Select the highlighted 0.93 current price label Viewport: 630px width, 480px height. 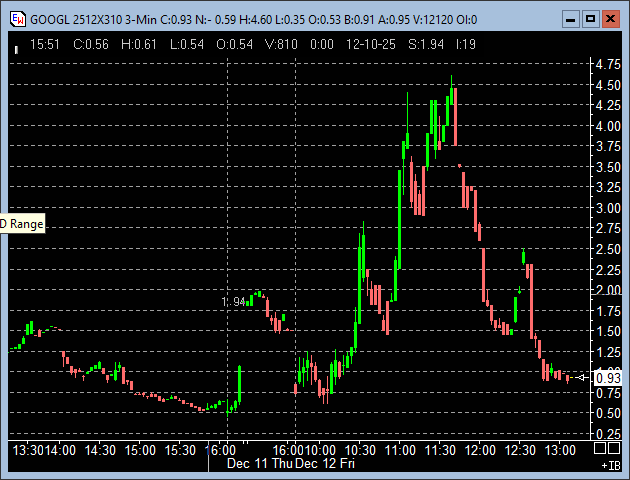pyautogui.click(x=607, y=378)
